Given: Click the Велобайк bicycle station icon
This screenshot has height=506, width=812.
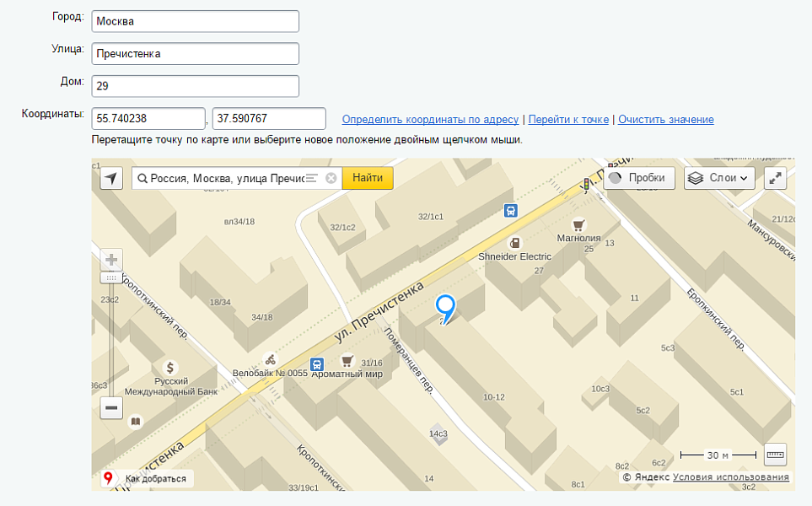Looking at the screenshot, I should [x=270, y=359].
